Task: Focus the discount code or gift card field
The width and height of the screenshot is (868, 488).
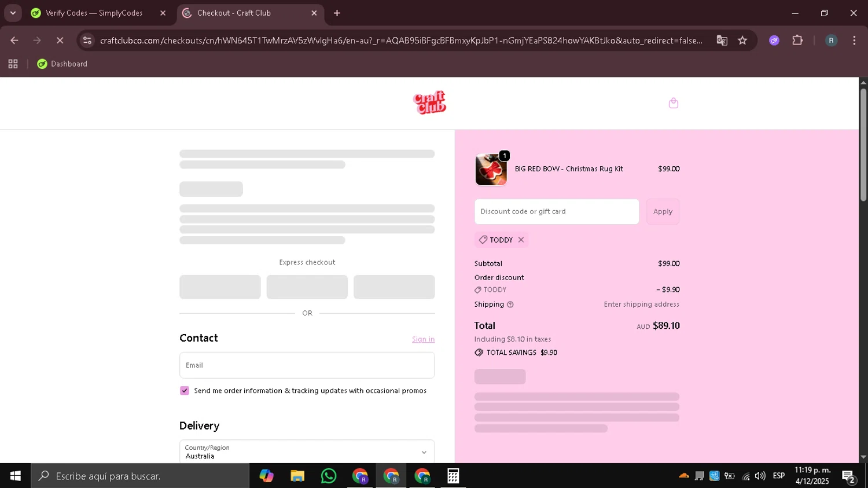Action: (557, 212)
